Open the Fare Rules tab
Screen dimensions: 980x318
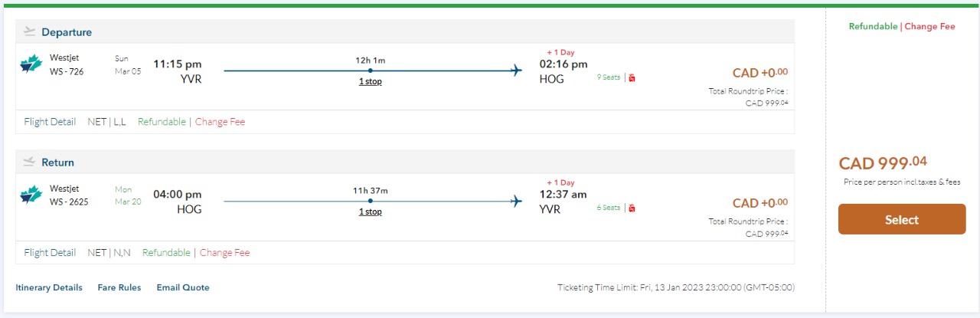(119, 287)
